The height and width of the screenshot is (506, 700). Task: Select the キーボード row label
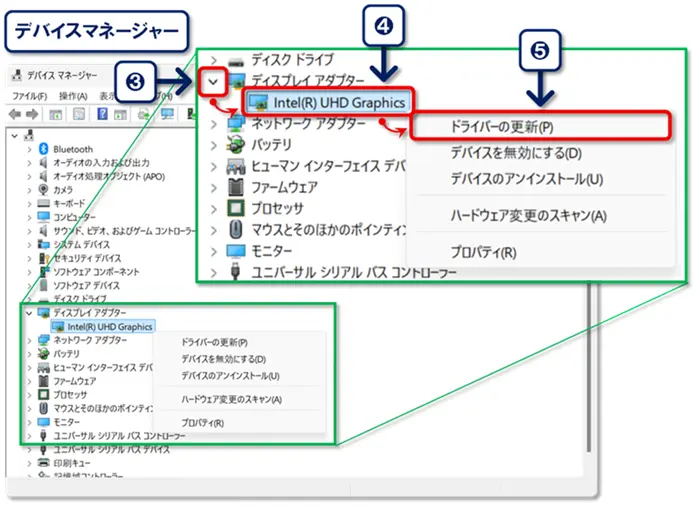click(69, 204)
